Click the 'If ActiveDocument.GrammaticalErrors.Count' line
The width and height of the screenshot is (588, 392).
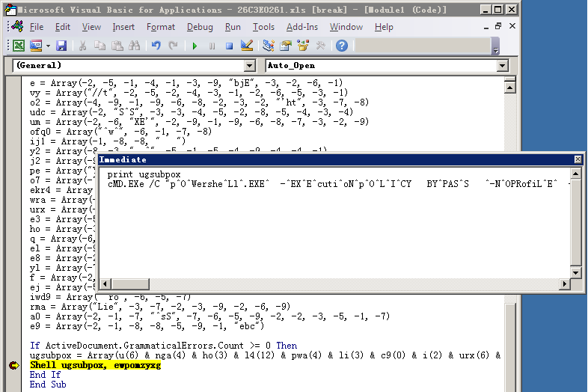click(163, 346)
